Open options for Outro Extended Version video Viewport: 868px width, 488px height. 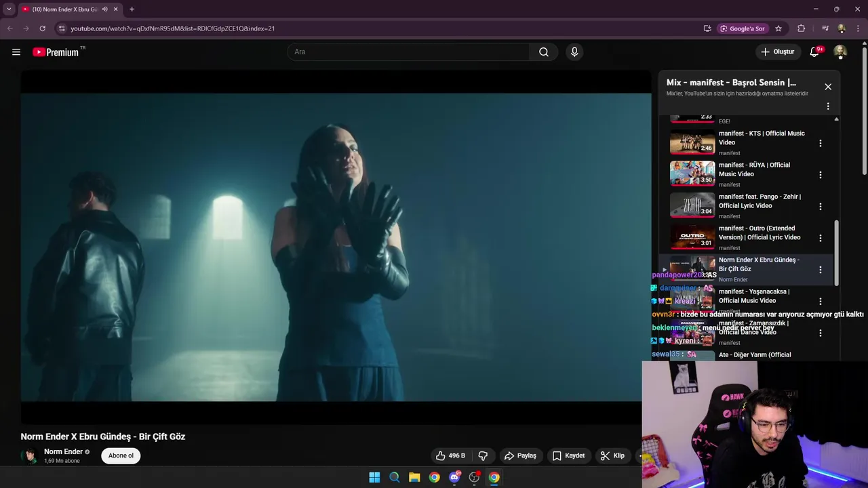click(821, 238)
